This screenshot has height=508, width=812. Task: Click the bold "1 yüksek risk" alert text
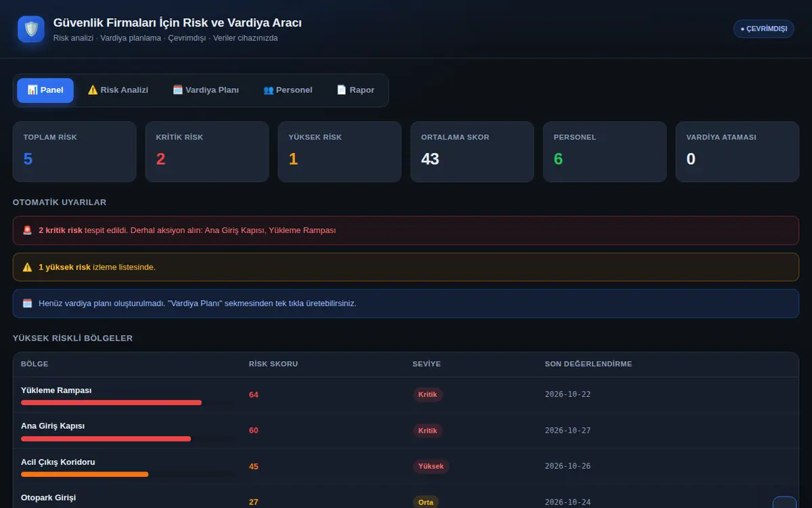coord(64,267)
